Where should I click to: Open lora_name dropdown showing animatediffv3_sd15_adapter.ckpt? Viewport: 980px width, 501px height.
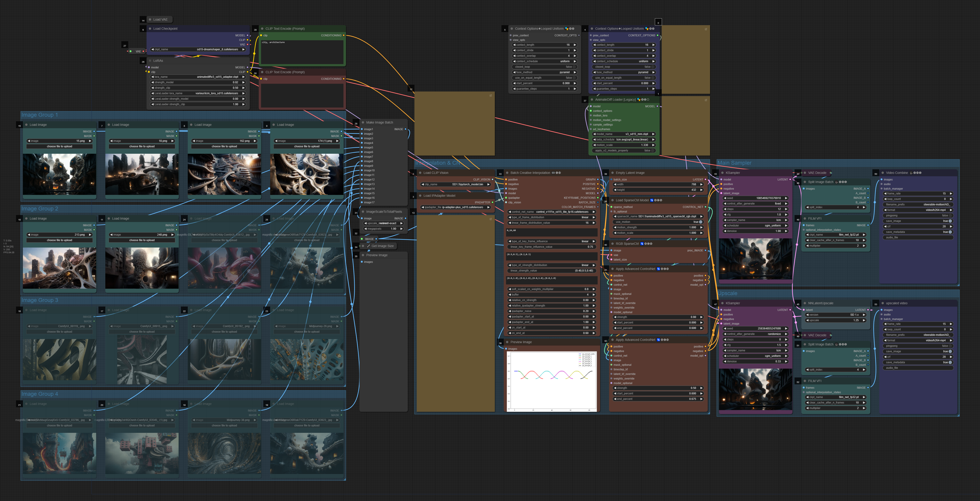[198, 77]
